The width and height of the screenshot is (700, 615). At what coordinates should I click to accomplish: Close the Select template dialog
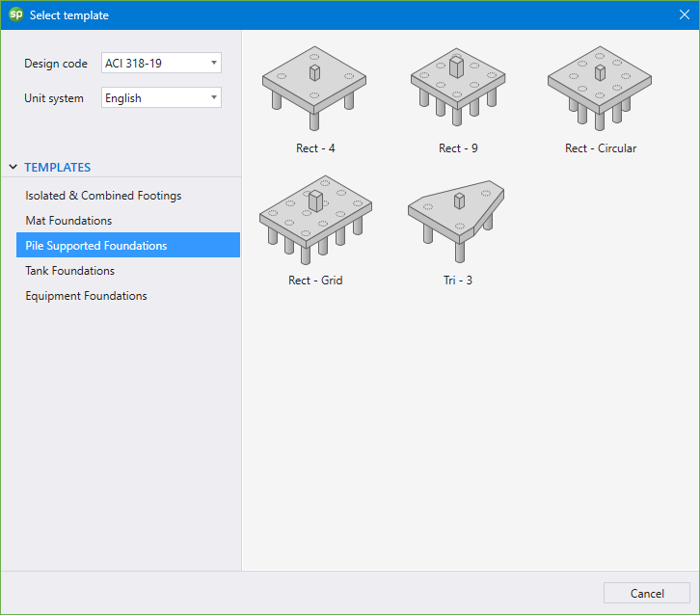683,15
